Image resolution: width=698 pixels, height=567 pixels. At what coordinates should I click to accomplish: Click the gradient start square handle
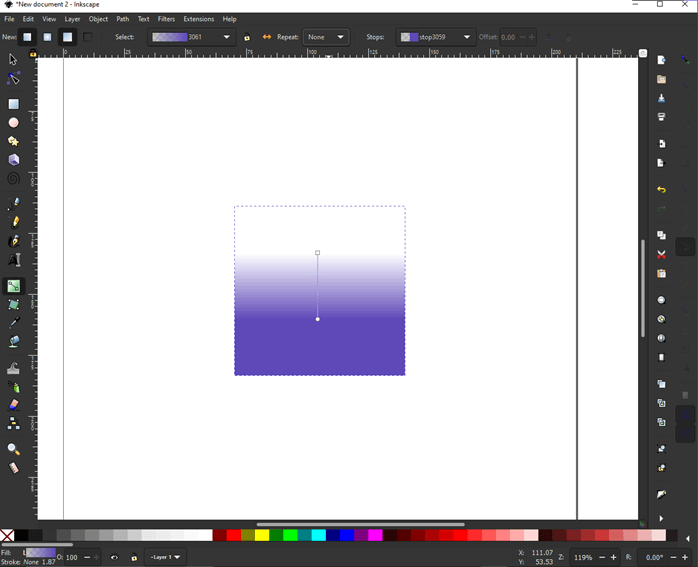tap(317, 253)
